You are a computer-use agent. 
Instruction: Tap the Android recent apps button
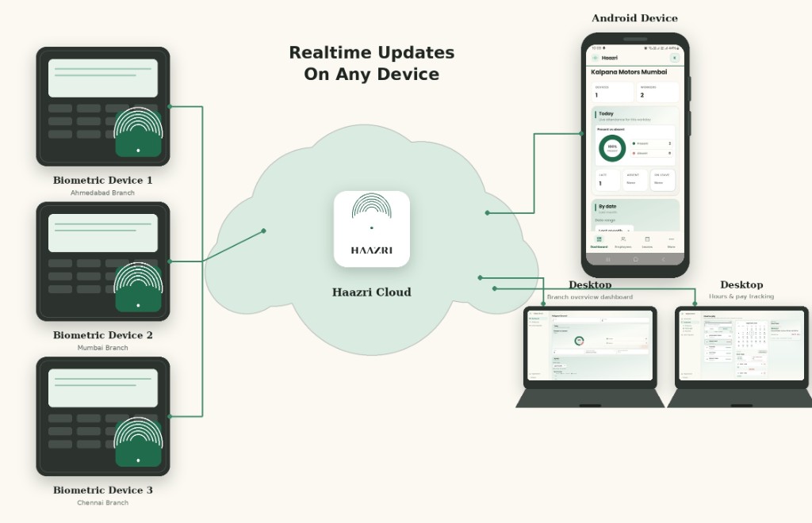click(x=608, y=259)
